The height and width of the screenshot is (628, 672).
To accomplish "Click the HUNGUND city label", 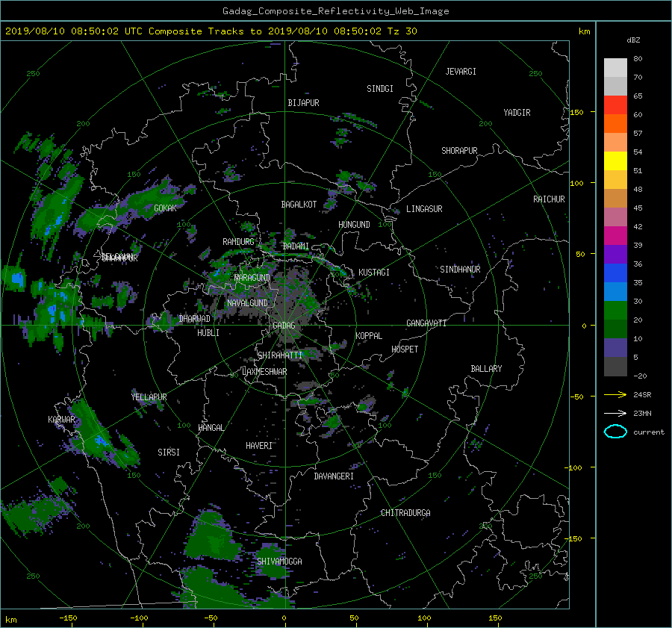I will coord(354,224).
